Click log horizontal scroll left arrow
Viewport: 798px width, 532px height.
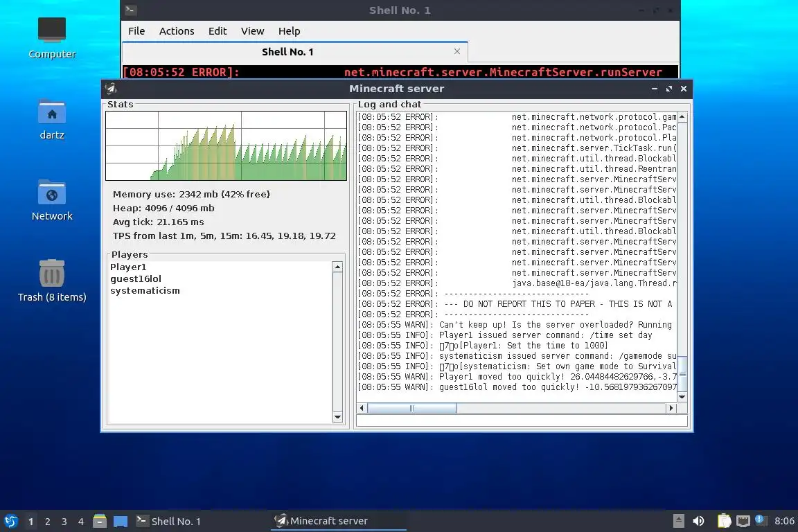point(362,408)
